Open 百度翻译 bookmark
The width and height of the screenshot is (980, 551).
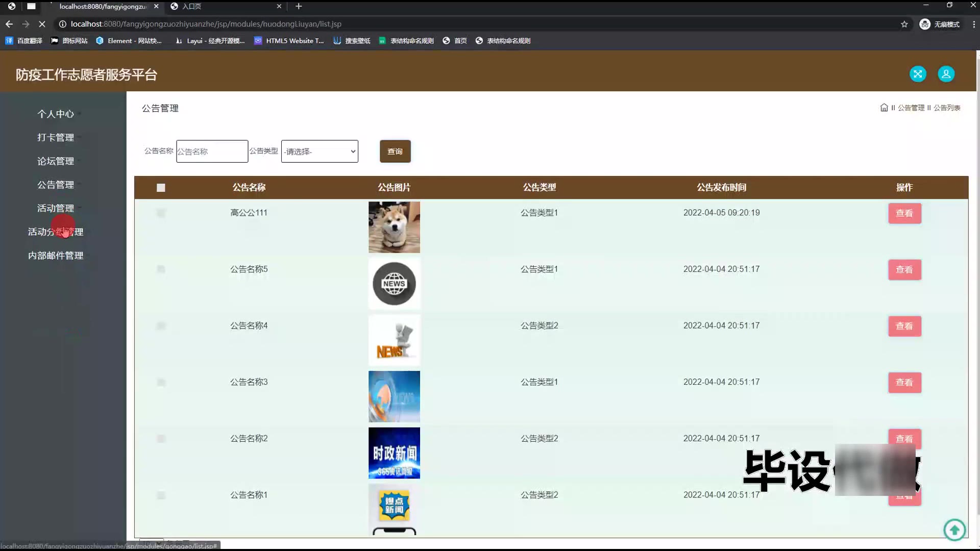point(24,41)
